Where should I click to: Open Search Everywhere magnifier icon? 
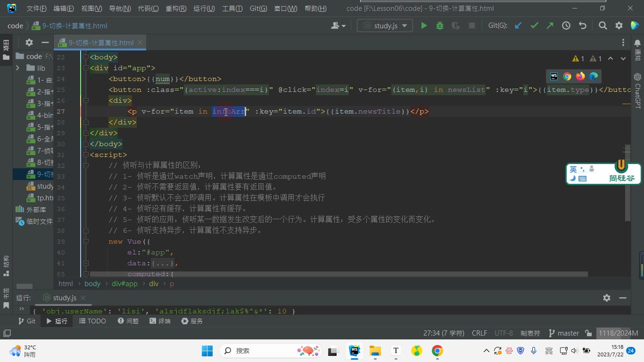(x=603, y=26)
